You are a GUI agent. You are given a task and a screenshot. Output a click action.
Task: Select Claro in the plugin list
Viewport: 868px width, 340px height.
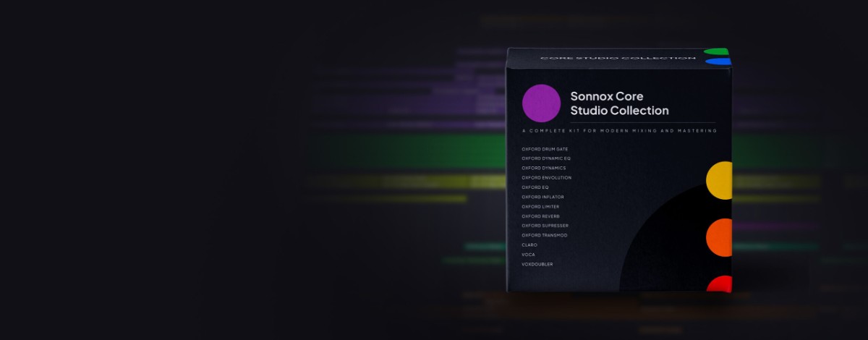coord(529,245)
